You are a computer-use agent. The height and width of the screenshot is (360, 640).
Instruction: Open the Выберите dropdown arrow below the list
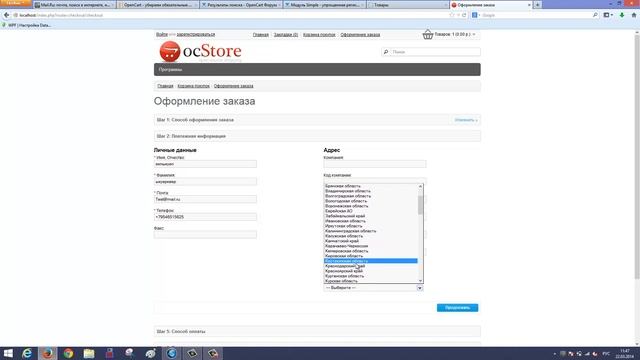click(x=419, y=288)
